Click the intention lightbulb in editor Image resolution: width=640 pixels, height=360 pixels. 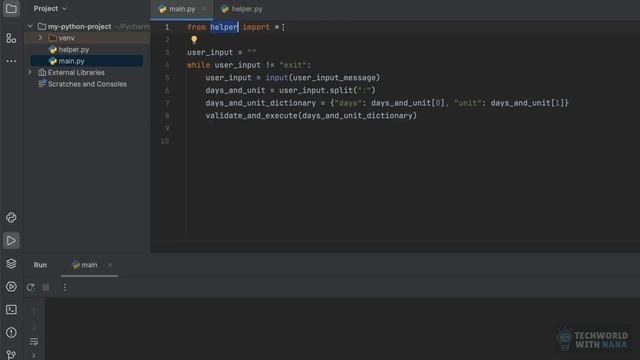(194, 40)
